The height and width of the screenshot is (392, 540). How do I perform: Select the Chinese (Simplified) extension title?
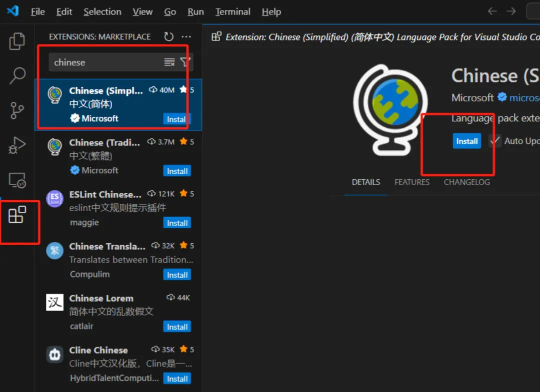point(105,90)
